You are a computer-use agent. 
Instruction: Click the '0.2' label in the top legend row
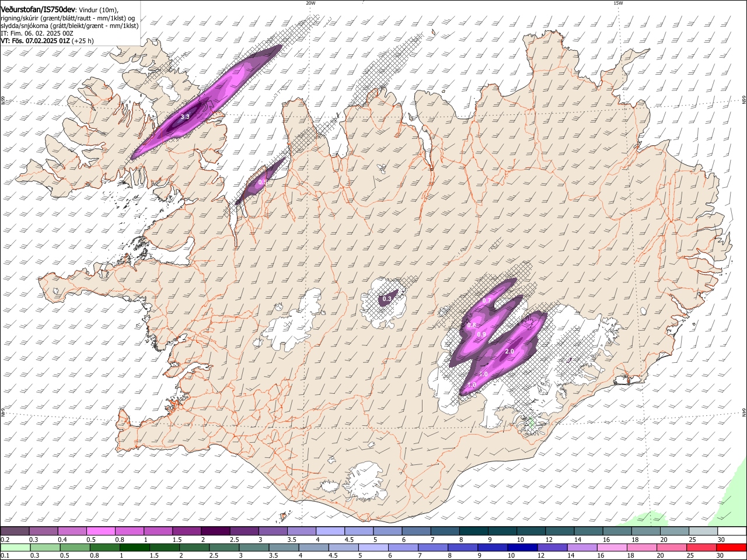point(5,540)
